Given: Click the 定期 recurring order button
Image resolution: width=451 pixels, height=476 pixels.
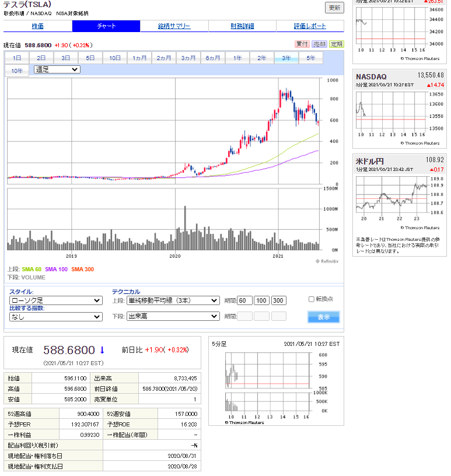Looking at the screenshot, I should coord(337,44).
